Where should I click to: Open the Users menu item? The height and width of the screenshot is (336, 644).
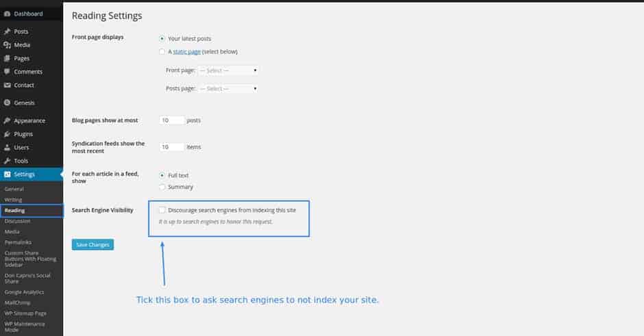tap(32, 148)
